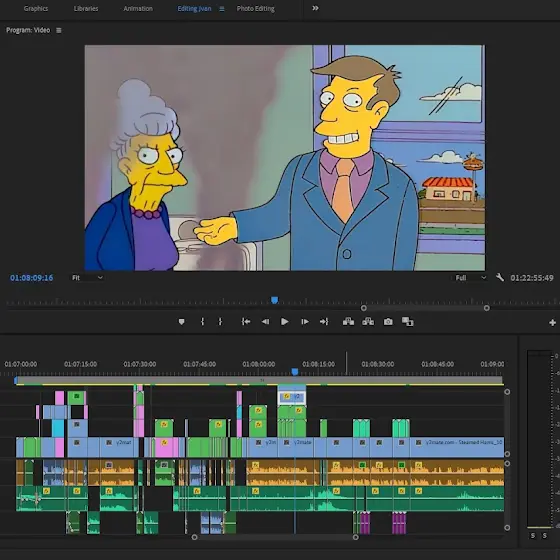Click the fx badge on the Steamed Hams clip

(x=419, y=442)
